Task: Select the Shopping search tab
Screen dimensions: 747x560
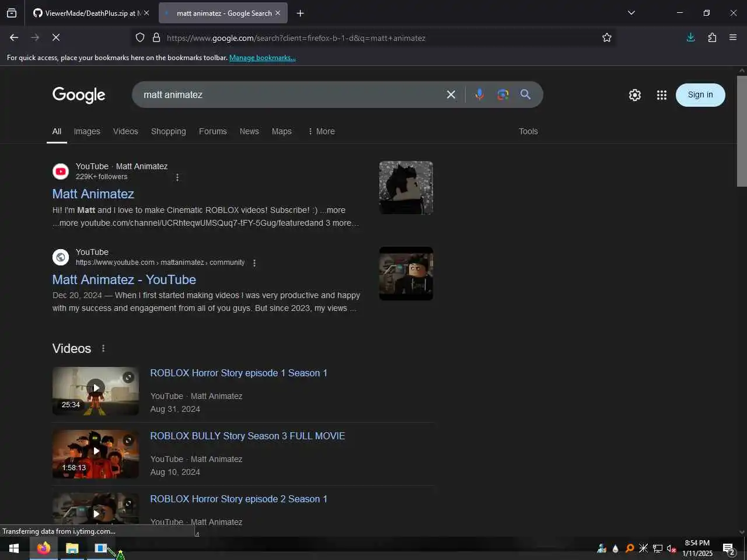Action: tap(168, 131)
